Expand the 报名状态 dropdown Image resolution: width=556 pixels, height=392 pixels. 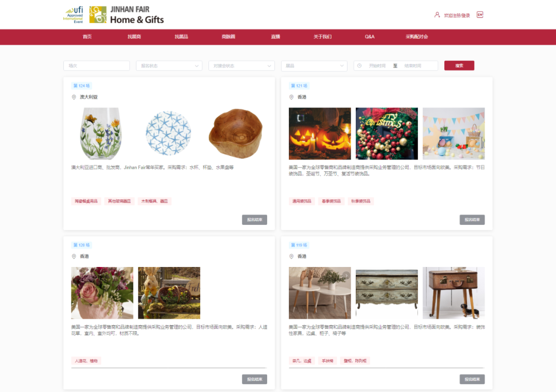[x=169, y=65]
